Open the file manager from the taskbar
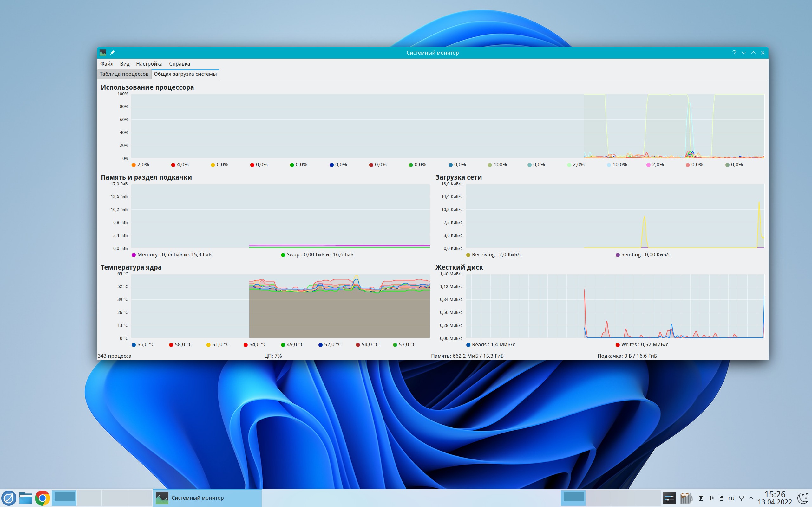 click(25, 498)
